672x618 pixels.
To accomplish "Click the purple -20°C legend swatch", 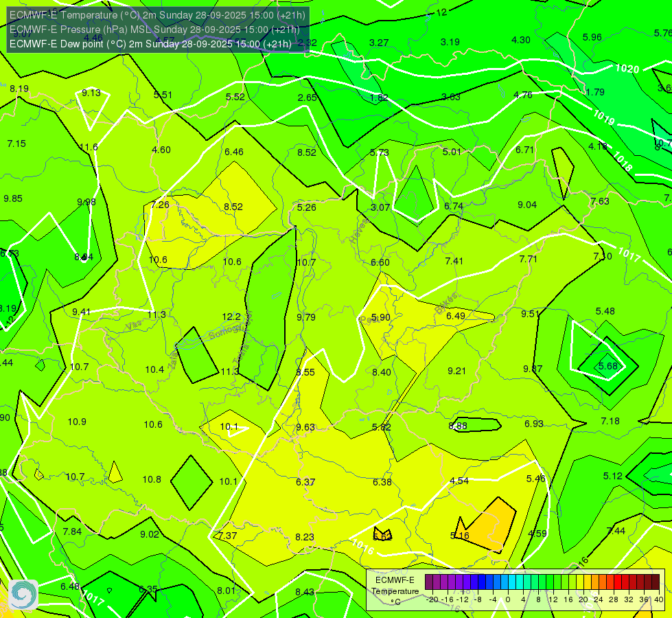I will coord(428,582).
